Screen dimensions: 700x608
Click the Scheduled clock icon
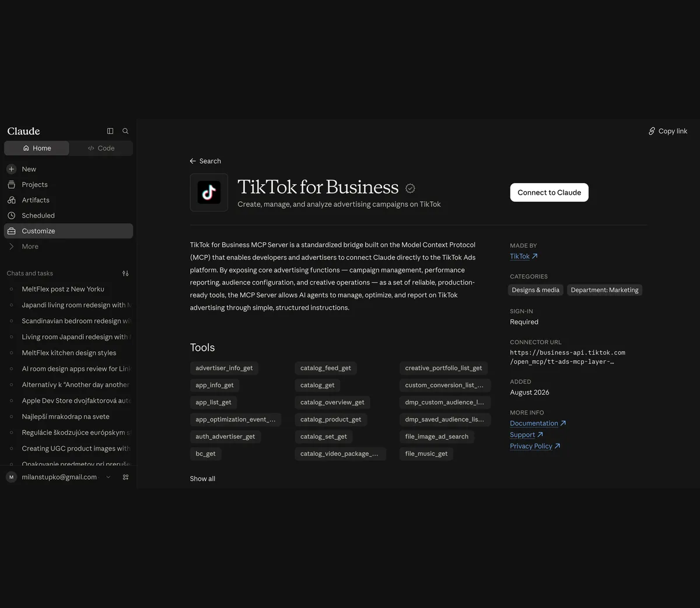click(x=11, y=216)
